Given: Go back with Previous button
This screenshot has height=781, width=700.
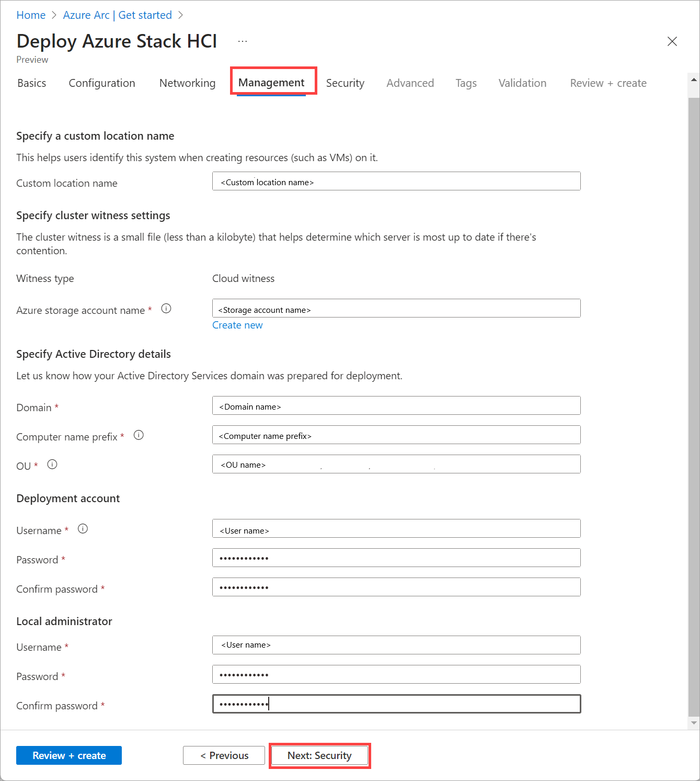Looking at the screenshot, I should pos(224,755).
